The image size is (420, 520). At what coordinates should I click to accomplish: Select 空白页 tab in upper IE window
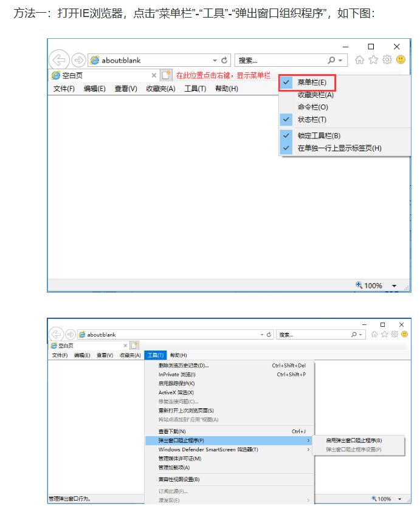[104, 75]
